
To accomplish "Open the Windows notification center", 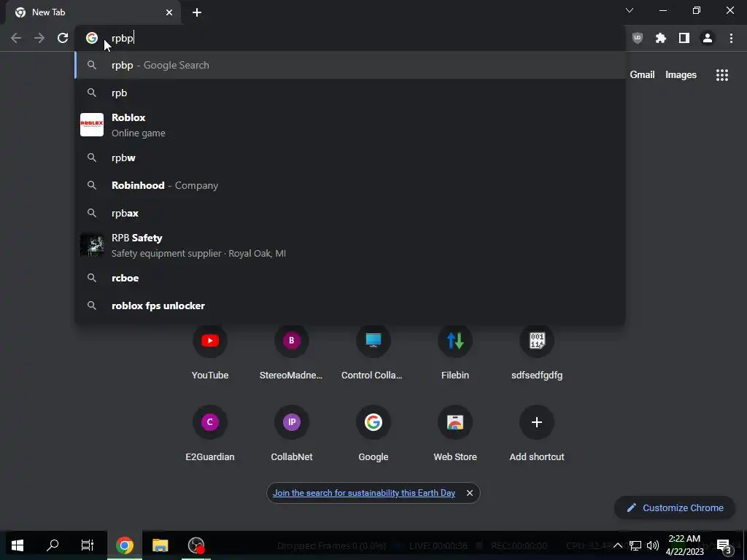I will pyautogui.click(x=724, y=546).
